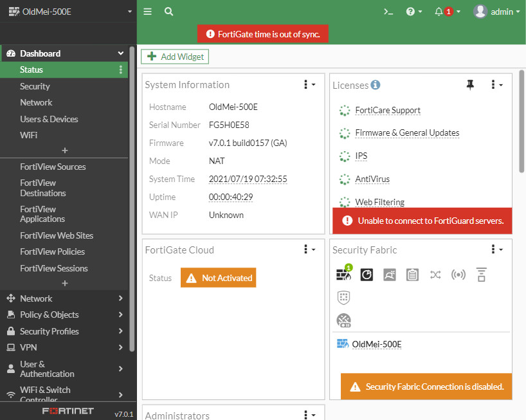This screenshot has height=420, width=526.
Task: Click the OldMei-500E Security Fabric link
Action: point(376,345)
